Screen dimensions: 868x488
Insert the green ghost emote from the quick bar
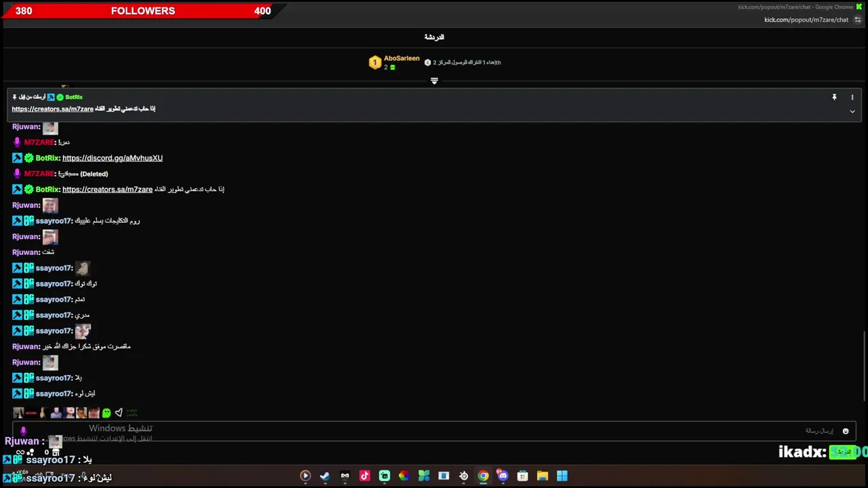click(106, 413)
